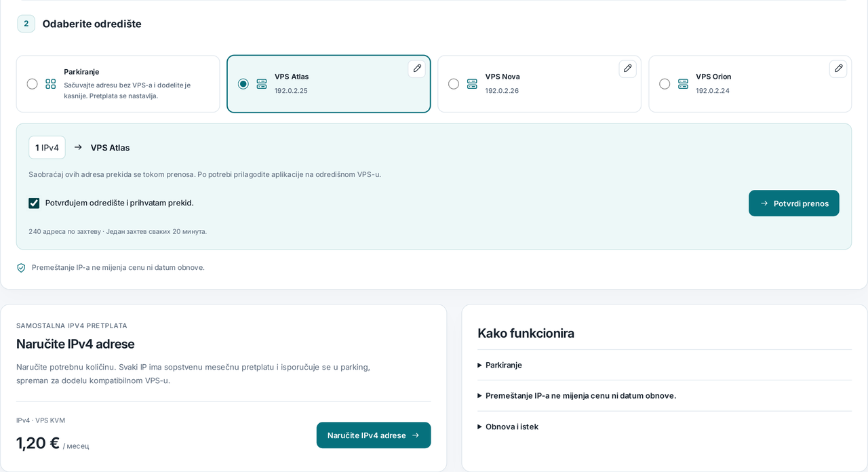
Task: Click the shield icon beside Premeštanje IP-a note
Action: (21, 268)
